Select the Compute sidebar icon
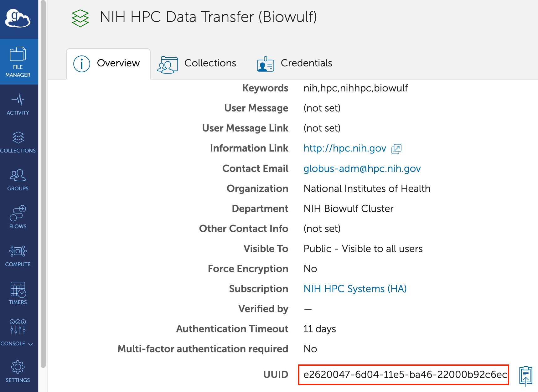The width and height of the screenshot is (538, 392). 18,256
